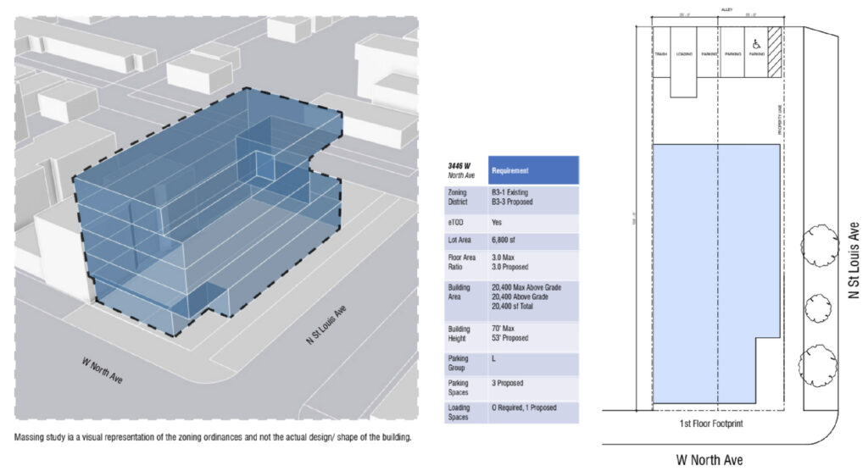Select the eTOD Yes value cell
This screenshot has width=868, height=471.
(x=533, y=222)
